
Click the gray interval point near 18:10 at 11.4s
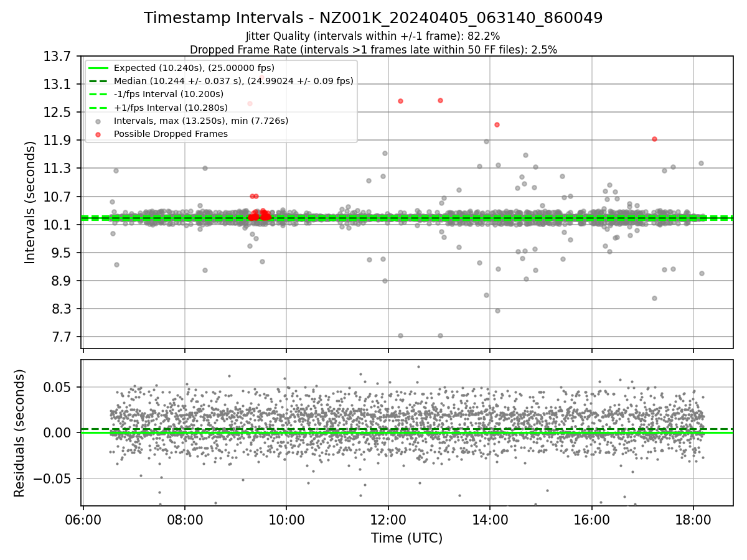701,163
